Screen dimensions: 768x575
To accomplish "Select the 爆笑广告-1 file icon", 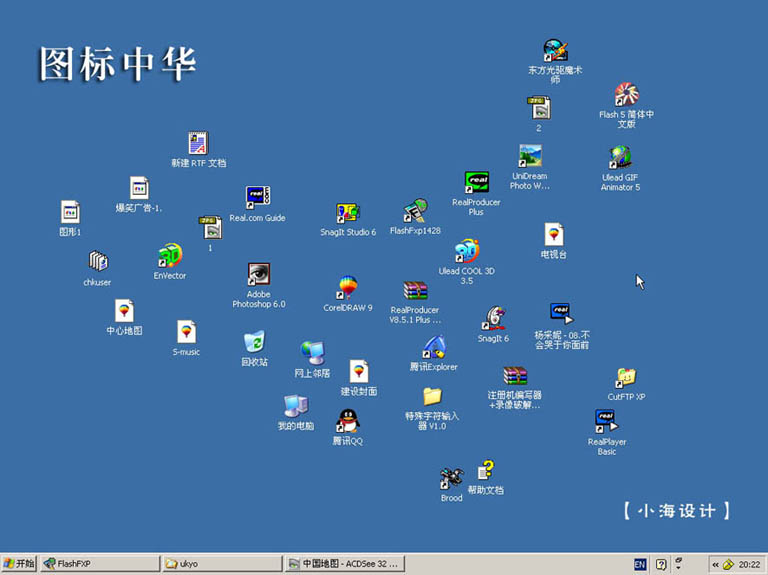I will (x=139, y=189).
